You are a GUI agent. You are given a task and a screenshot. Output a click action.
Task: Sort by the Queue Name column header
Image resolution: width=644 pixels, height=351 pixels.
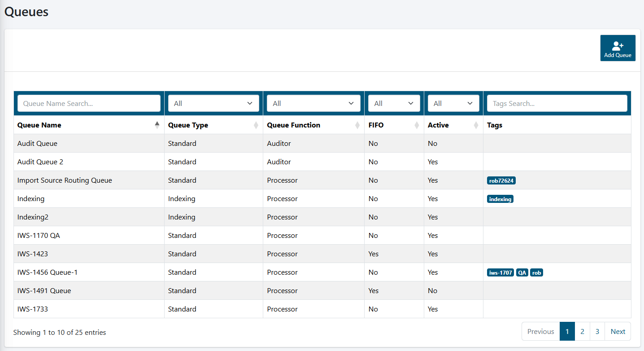(x=89, y=125)
